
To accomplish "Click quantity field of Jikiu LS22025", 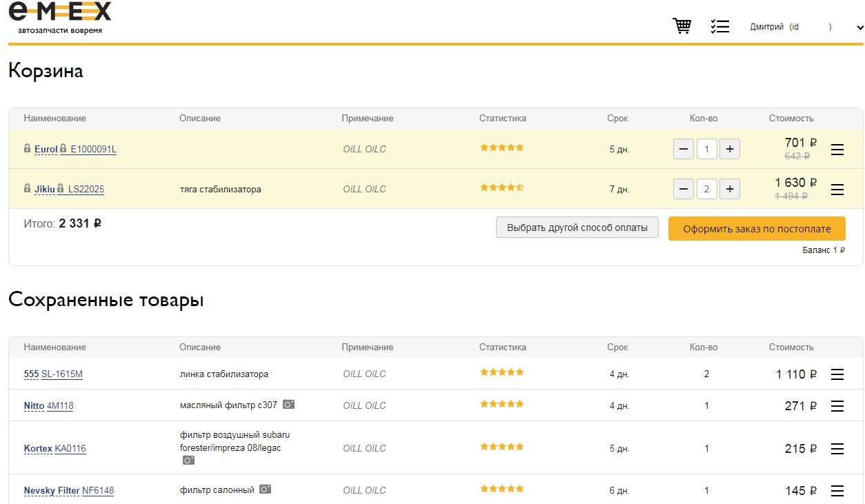I will click(x=707, y=189).
